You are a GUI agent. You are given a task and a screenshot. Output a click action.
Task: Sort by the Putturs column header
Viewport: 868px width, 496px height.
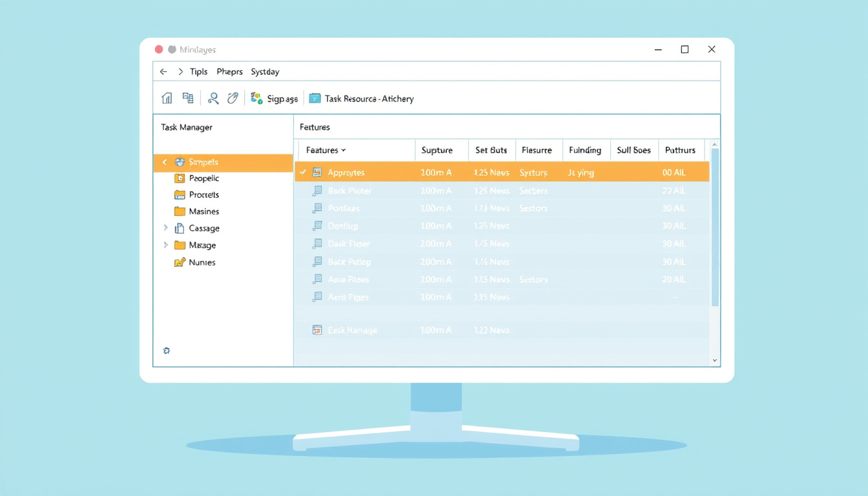pos(680,150)
